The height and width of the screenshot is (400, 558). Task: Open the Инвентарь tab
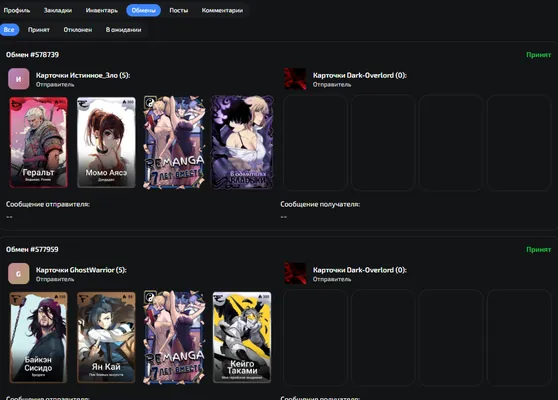[x=101, y=10]
